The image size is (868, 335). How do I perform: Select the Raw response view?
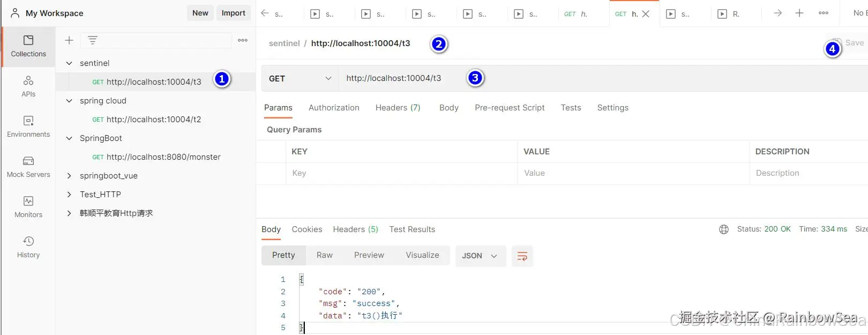tap(324, 255)
